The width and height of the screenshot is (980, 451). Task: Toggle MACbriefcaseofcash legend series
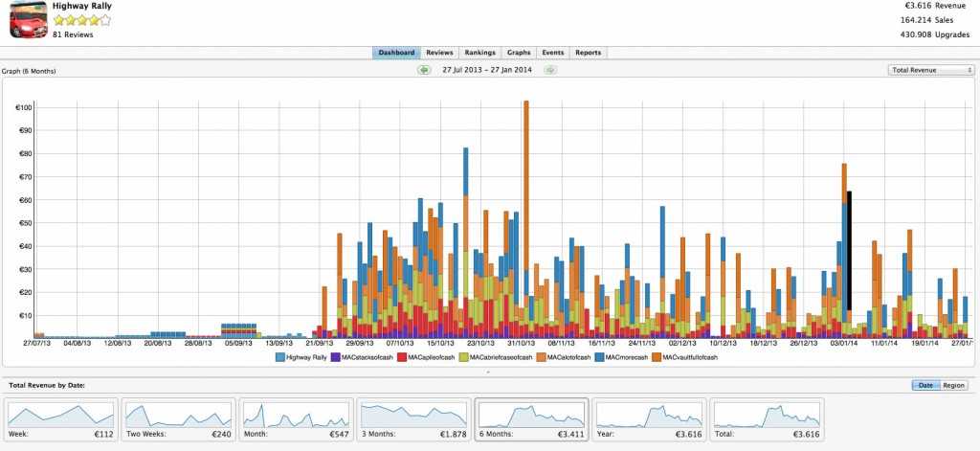coord(465,357)
